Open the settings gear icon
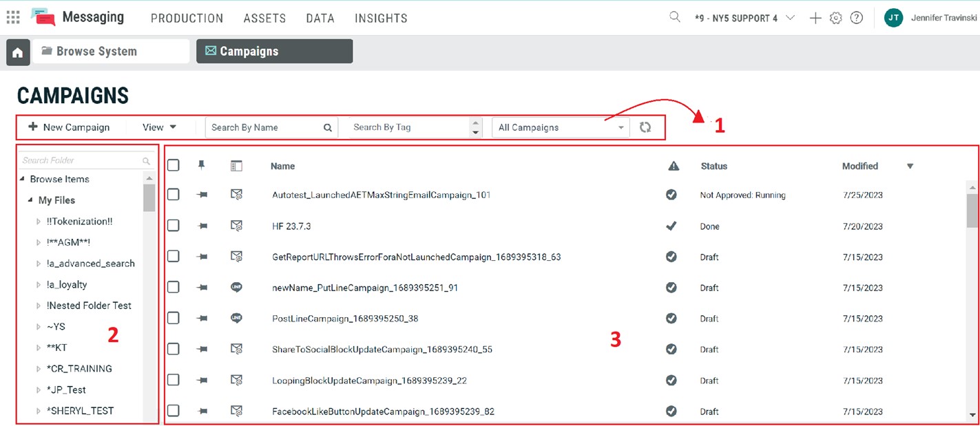980x426 pixels. (x=835, y=19)
